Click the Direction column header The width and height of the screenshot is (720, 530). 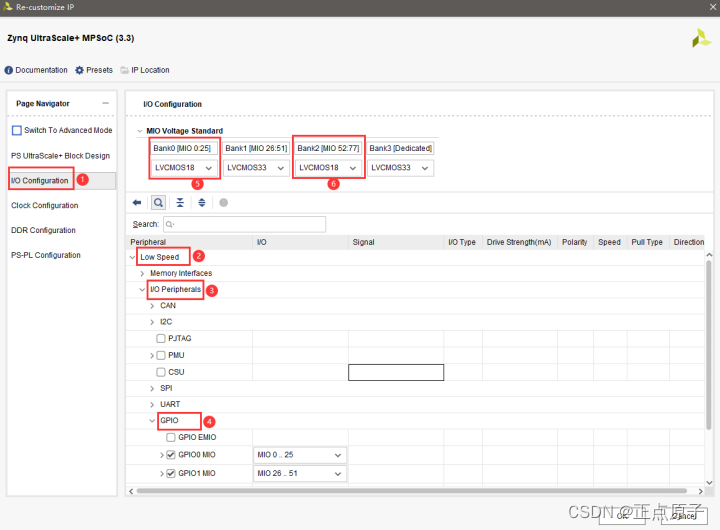click(x=687, y=242)
